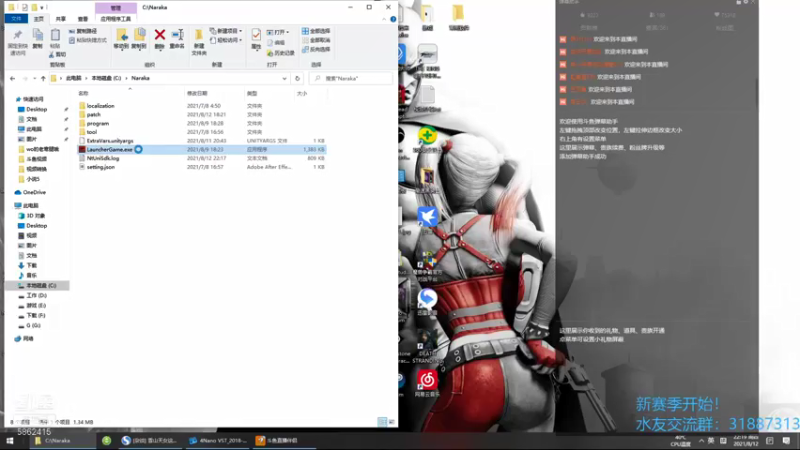Image resolution: width=800 pixels, height=450 pixels.
Task: Switch to the View ribbon tab
Action: click(83, 19)
